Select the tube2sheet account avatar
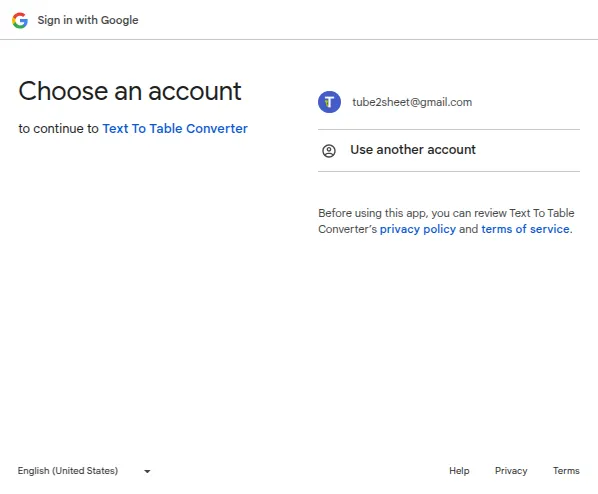The image size is (598, 494). pyautogui.click(x=329, y=102)
